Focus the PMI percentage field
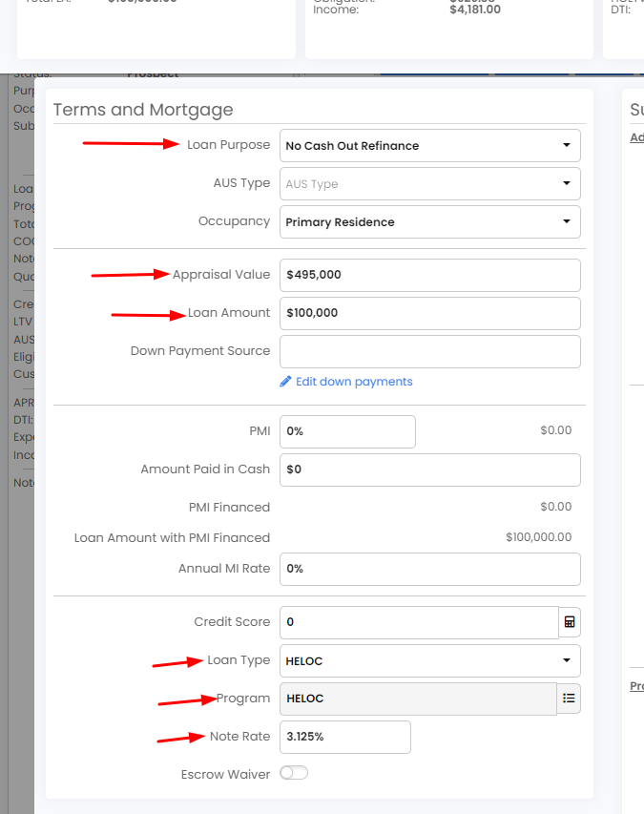 [347, 431]
